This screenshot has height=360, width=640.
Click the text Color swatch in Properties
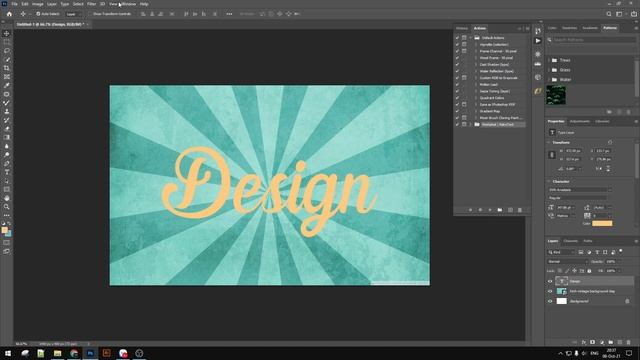point(602,223)
